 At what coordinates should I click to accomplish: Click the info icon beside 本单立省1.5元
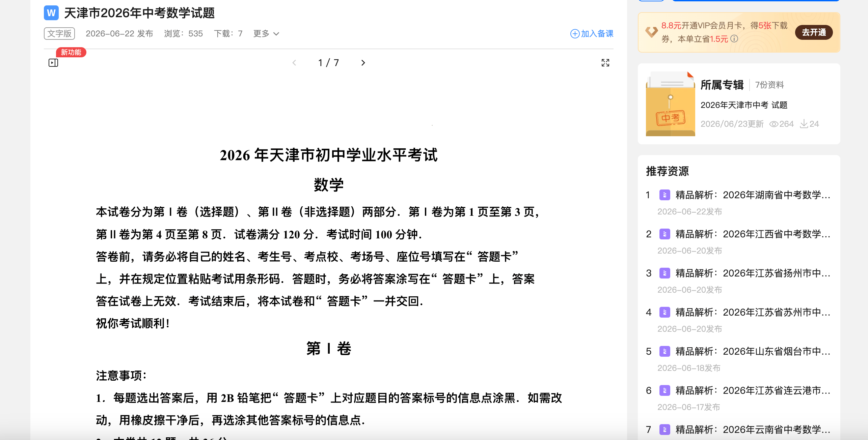tap(734, 39)
